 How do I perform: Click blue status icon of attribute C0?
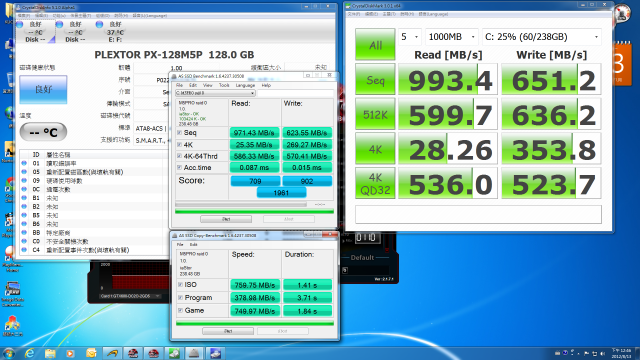(x=24, y=241)
